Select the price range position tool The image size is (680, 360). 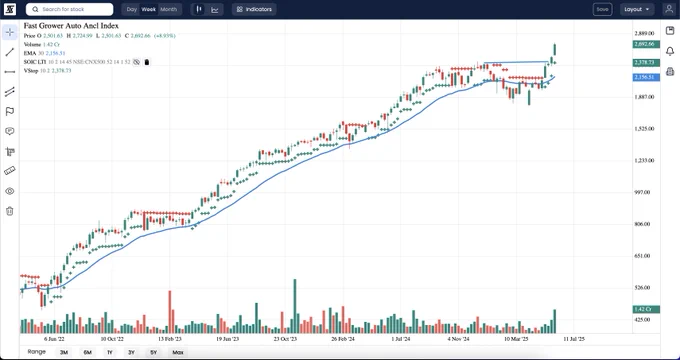pyautogui.click(x=10, y=151)
